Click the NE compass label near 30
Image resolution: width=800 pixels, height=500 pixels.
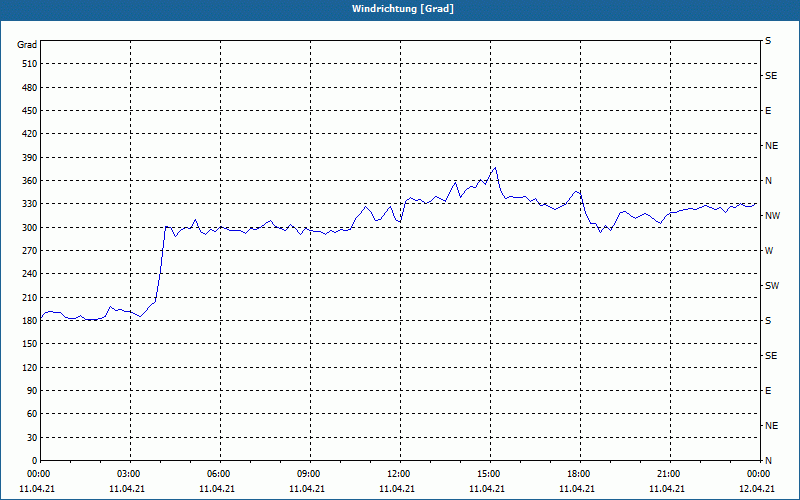(771, 426)
